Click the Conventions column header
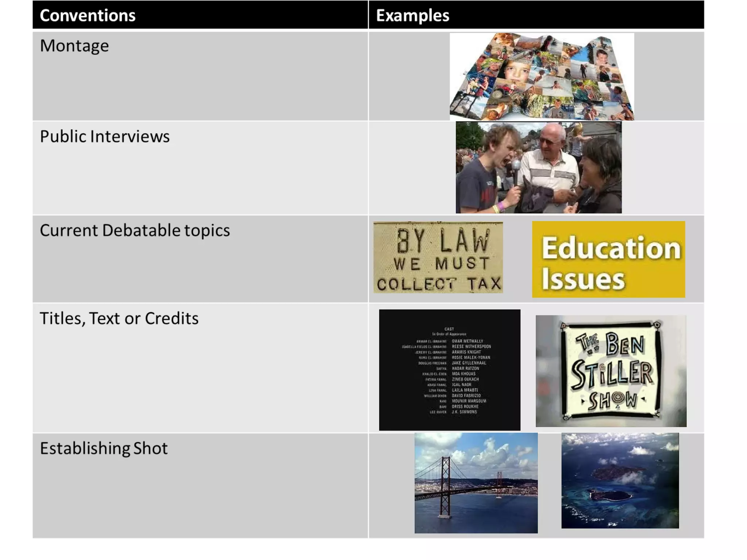747x560 pixels. tap(88, 15)
